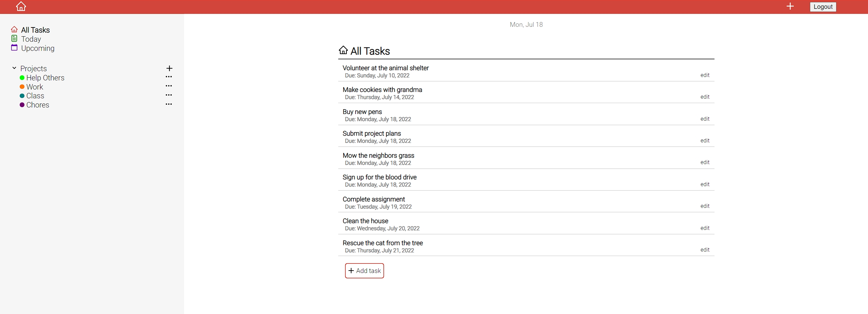Viewport: 868px width, 314px height.
Task: Click the green color dot beside Work
Action: click(22, 87)
